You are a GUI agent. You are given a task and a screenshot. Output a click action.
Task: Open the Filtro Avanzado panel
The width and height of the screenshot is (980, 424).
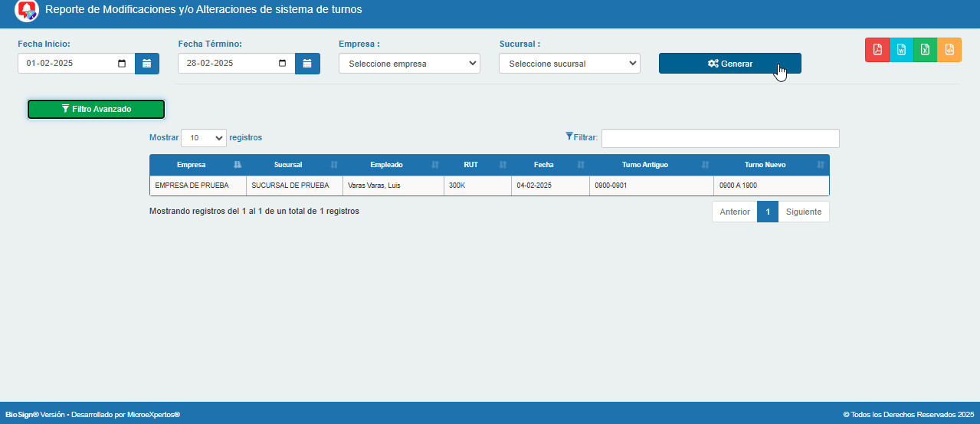(x=96, y=110)
